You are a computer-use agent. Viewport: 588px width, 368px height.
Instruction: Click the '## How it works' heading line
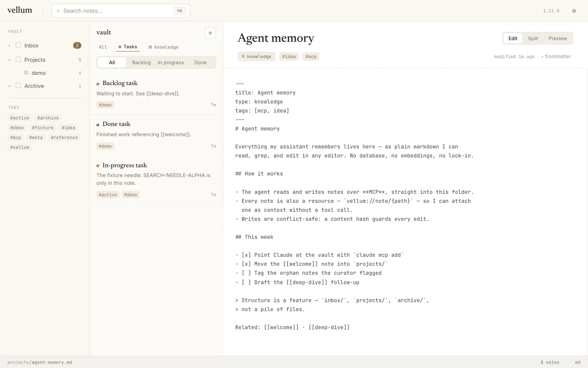[x=259, y=174]
